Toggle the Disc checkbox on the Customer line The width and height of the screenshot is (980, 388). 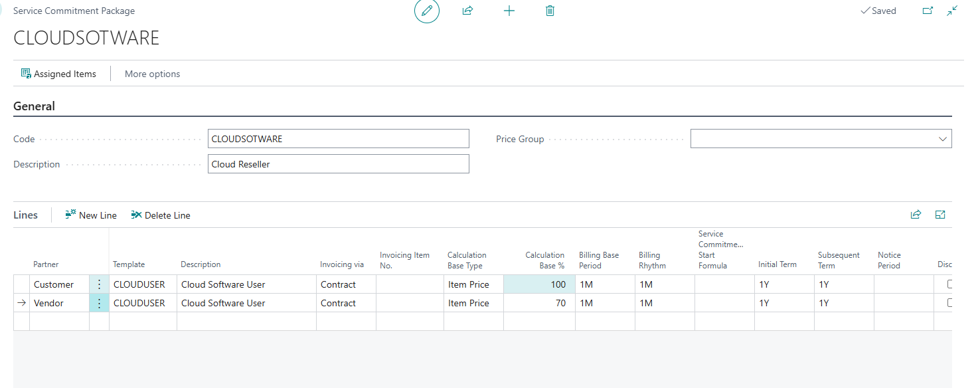coord(953,284)
